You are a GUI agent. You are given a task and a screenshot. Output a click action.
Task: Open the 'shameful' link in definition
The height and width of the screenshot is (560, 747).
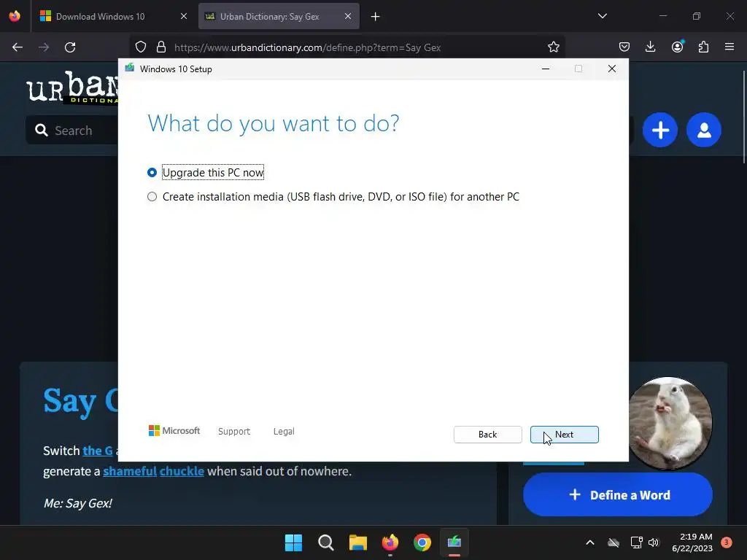130,471
